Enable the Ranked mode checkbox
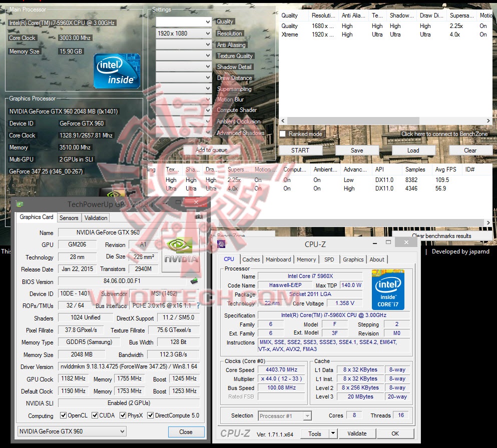This screenshot has height=448, width=497. tap(283, 134)
